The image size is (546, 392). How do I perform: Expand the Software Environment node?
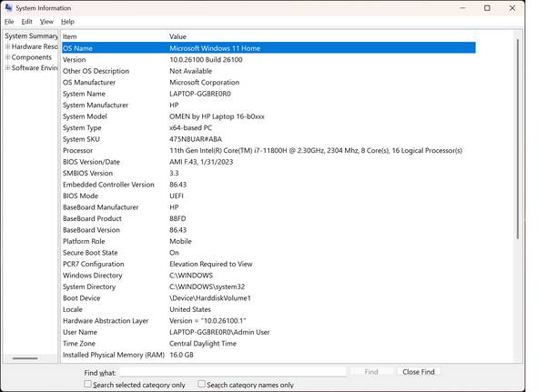[7, 67]
